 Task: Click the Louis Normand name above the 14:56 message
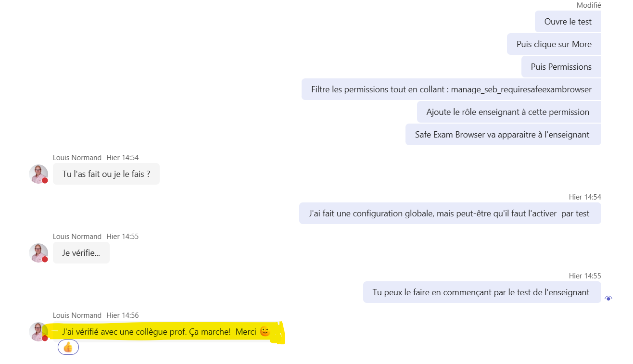pyautogui.click(x=77, y=315)
